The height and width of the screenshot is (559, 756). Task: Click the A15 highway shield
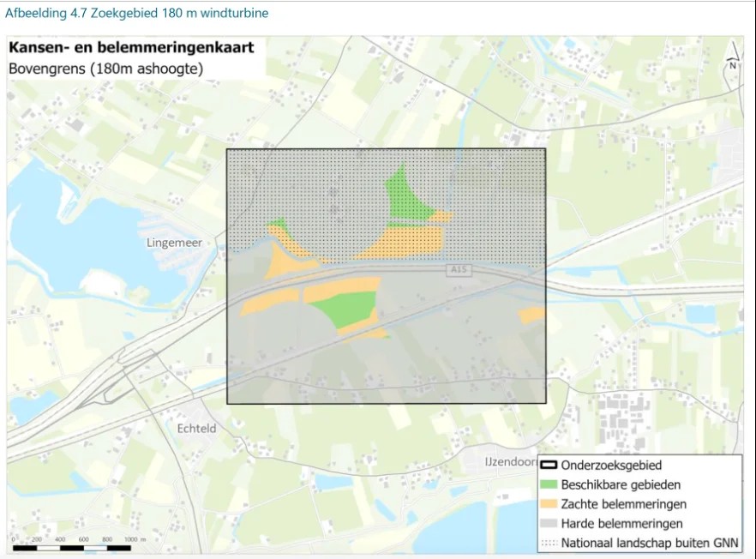tap(459, 269)
